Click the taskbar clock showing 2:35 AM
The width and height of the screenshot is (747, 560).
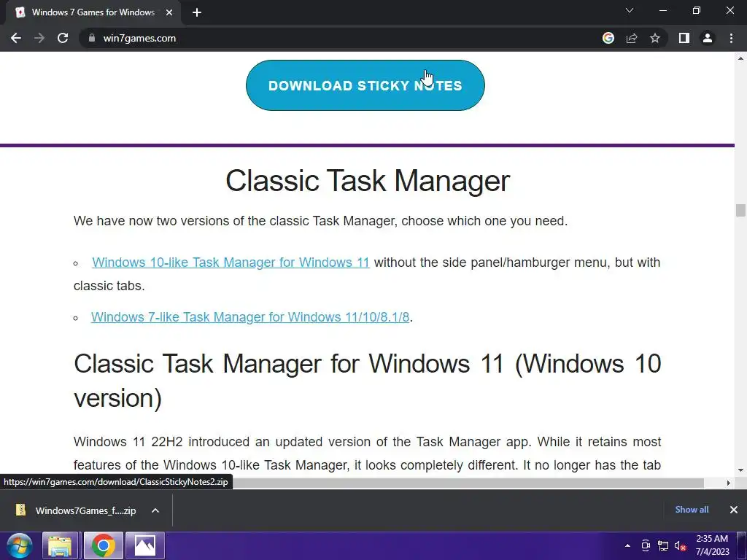tap(712, 545)
